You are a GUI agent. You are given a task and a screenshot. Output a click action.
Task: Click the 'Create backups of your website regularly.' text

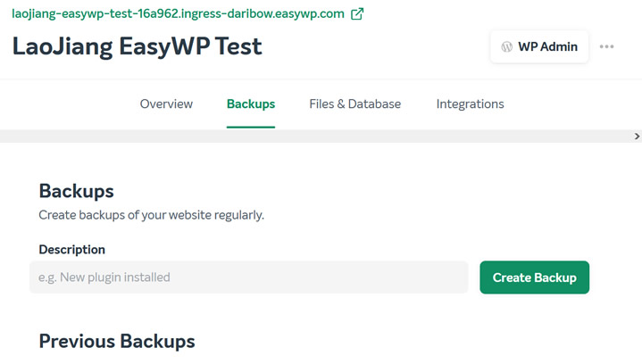point(152,215)
